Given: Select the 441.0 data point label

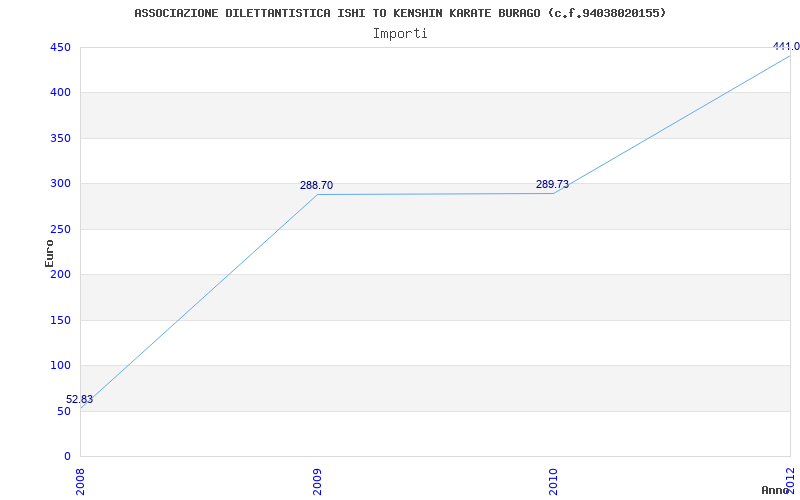Looking at the screenshot, I should click(x=786, y=46).
